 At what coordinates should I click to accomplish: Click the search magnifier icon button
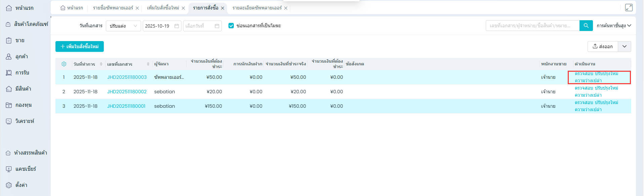[586, 26]
